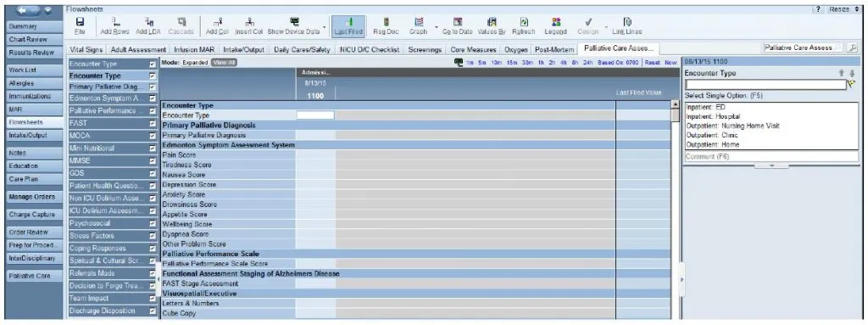The image size is (868, 325).
Task: Uncheck the Edmonton Symptom checkbox
Action: (153, 98)
